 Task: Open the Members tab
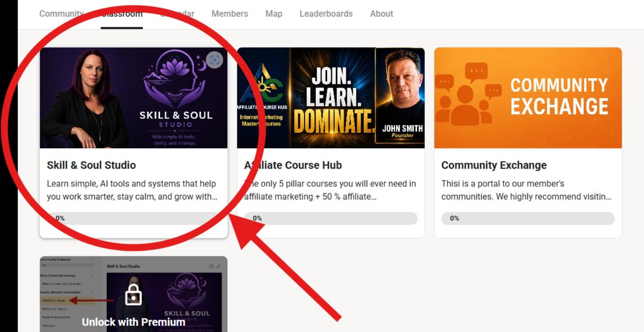tap(230, 14)
